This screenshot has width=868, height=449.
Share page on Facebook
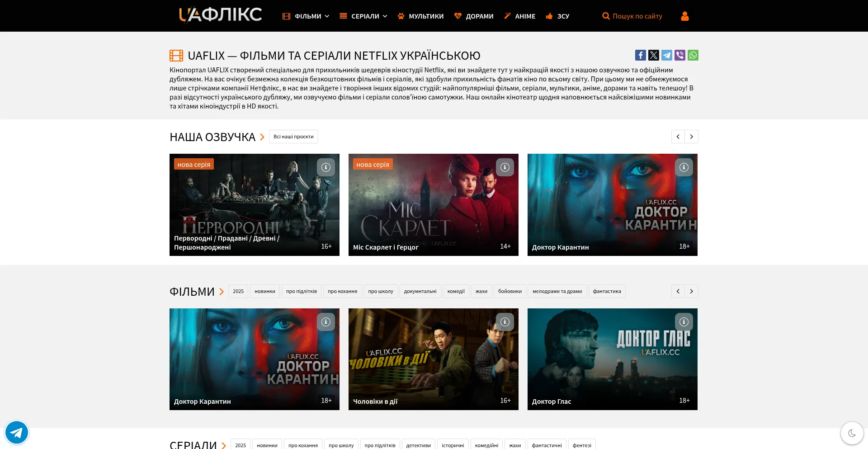tap(640, 55)
